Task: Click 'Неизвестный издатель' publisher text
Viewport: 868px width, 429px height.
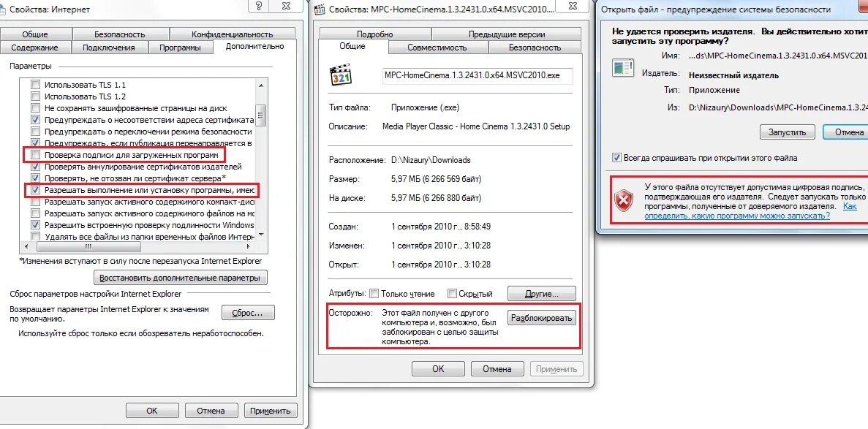Action: click(733, 75)
